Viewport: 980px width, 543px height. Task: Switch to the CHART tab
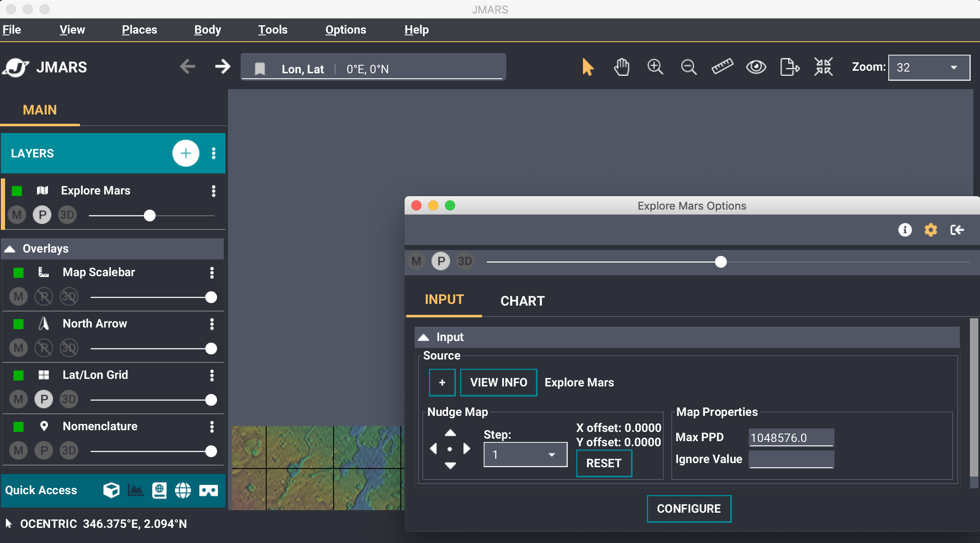coord(522,301)
